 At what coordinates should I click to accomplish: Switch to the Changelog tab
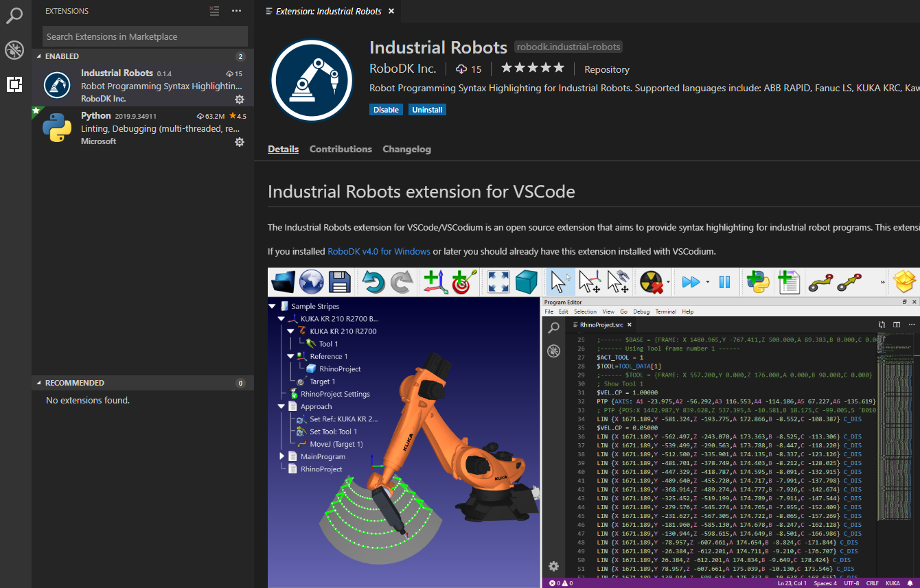(x=406, y=149)
